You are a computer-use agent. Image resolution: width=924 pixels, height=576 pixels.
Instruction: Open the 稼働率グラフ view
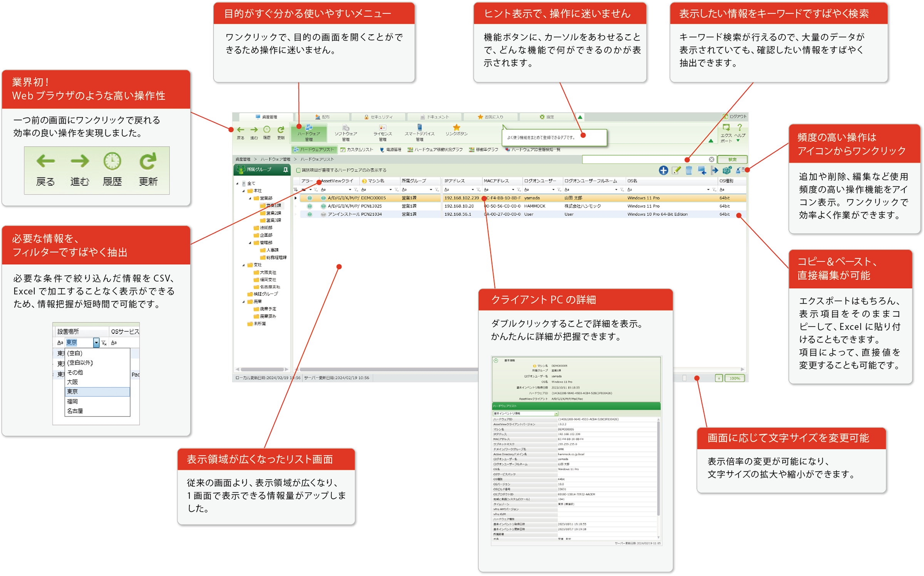point(484,149)
